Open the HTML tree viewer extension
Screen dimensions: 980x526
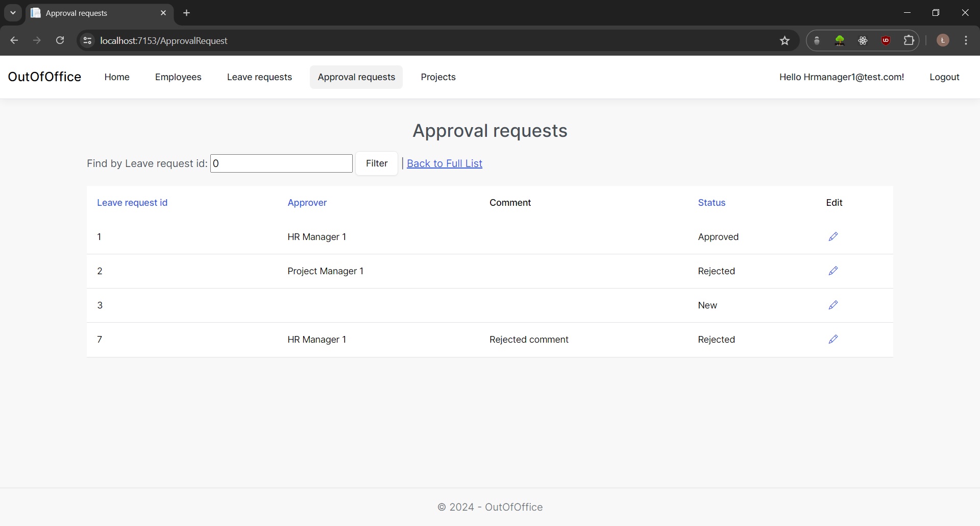tap(840, 40)
